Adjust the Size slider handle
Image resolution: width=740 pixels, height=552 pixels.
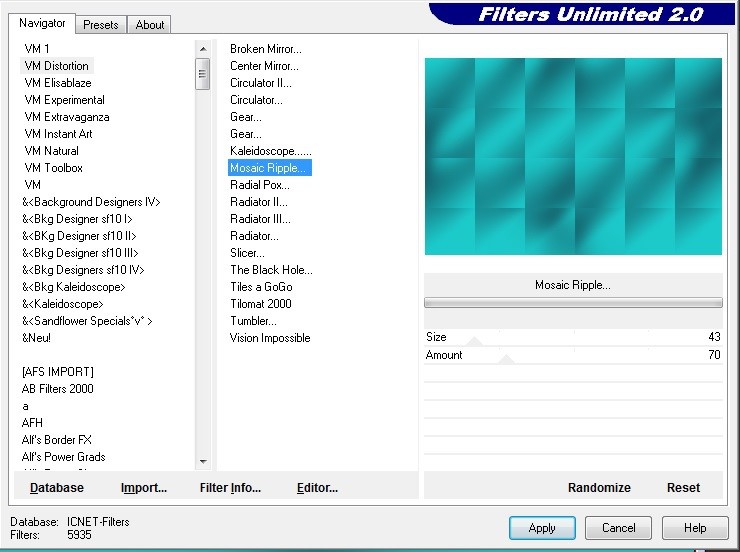[475, 342]
